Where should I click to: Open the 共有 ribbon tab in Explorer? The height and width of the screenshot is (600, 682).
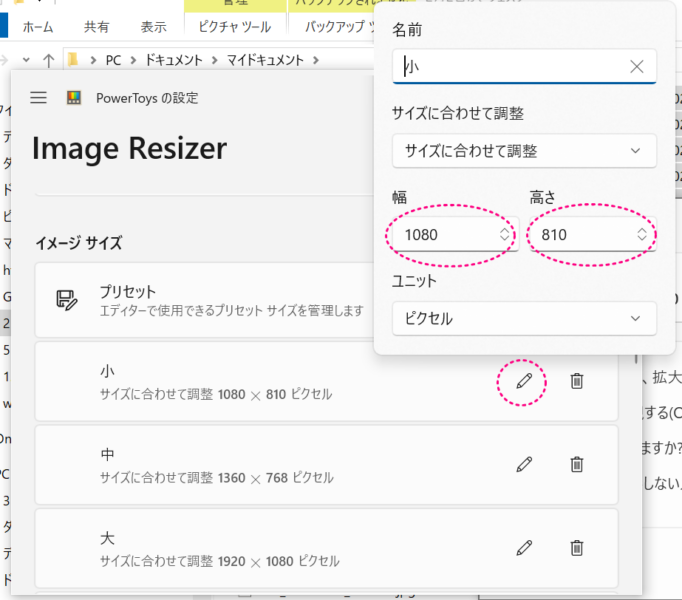[x=96, y=27]
